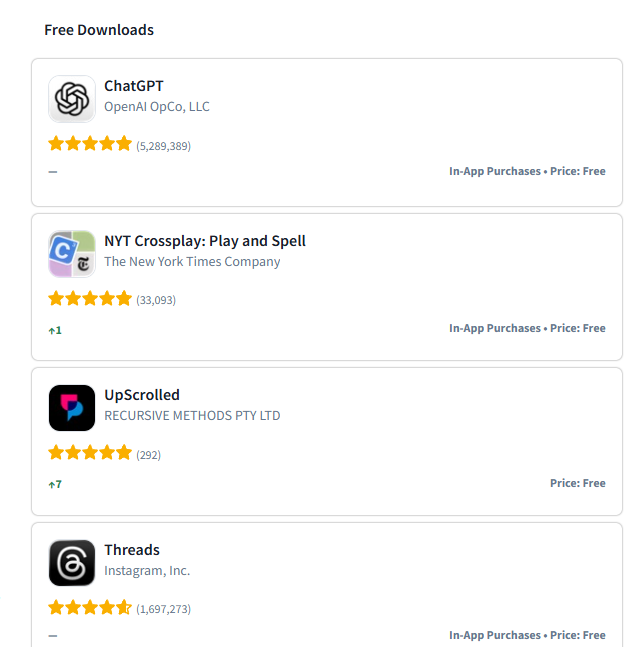Click the ChatGPT app icon
The image size is (626, 647).
[72, 99]
